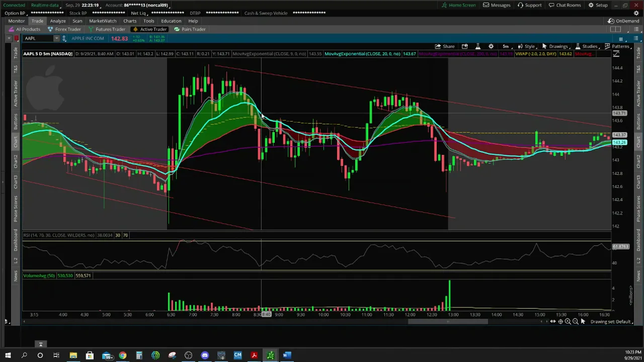Select All Products subtab
This screenshot has height=362, width=644.
click(24, 29)
